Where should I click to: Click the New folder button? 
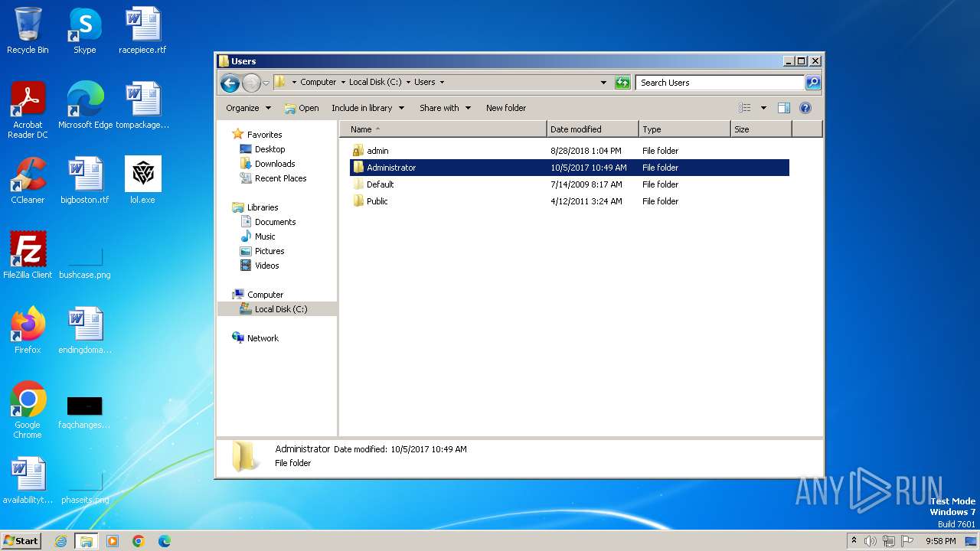tap(506, 108)
